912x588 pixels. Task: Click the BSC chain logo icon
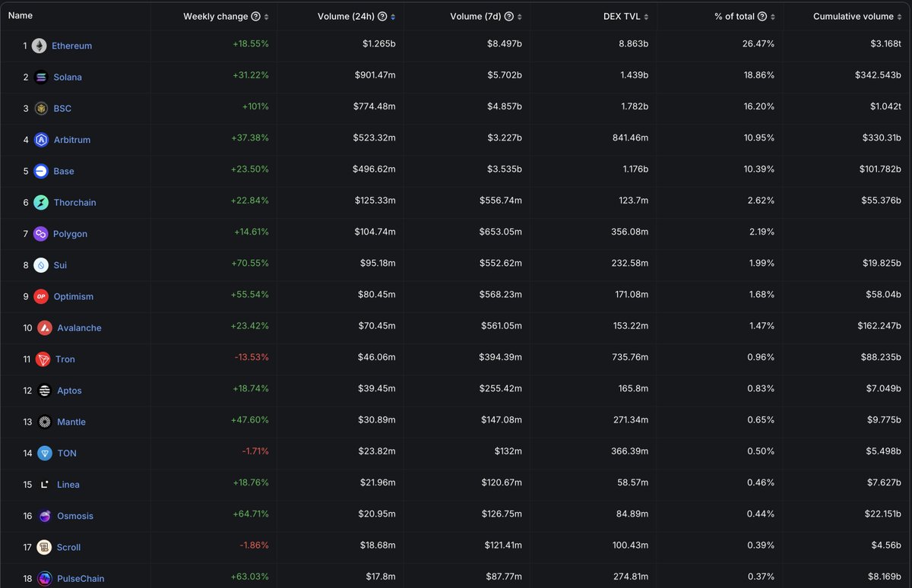41,109
